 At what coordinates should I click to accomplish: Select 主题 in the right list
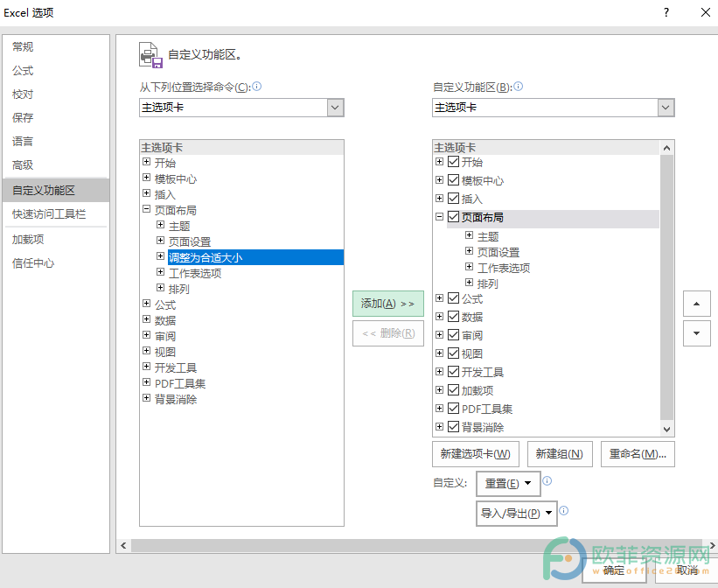[x=488, y=236]
